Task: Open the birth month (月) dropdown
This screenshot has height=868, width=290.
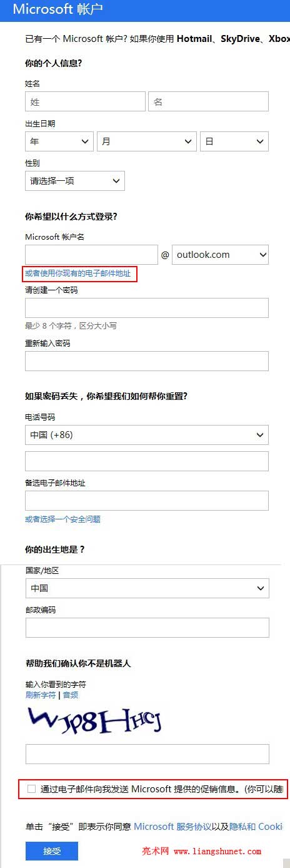Action: coord(147,141)
